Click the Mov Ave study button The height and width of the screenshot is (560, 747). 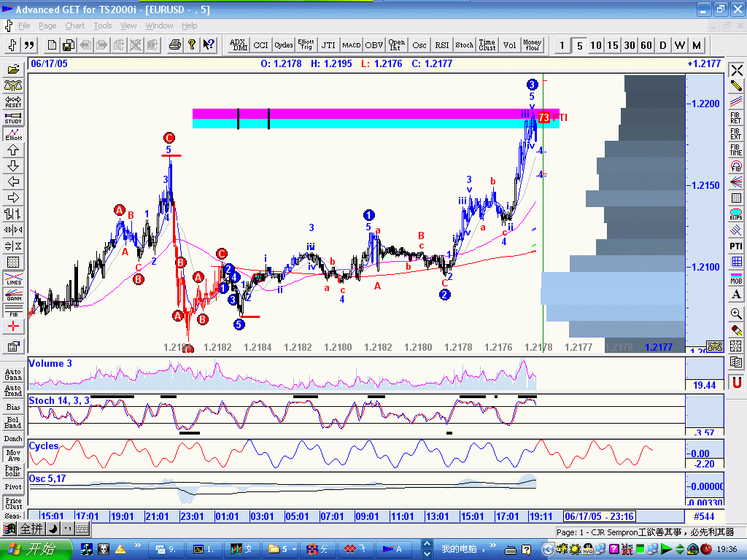click(x=13, y=455)
